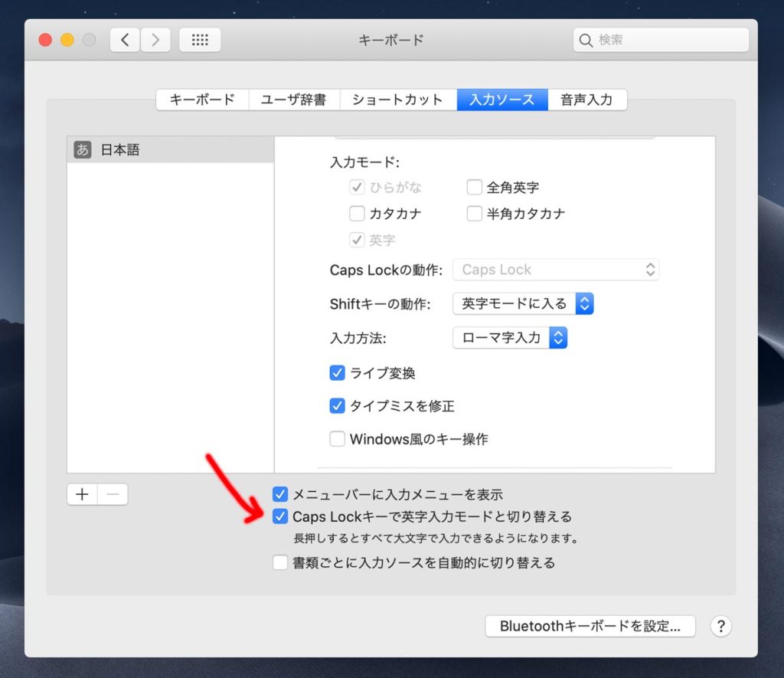Uncheck Caps Lockキーで英字入力モードと切り替える
This screenshot has height=678, width=784.
[280, 516]
